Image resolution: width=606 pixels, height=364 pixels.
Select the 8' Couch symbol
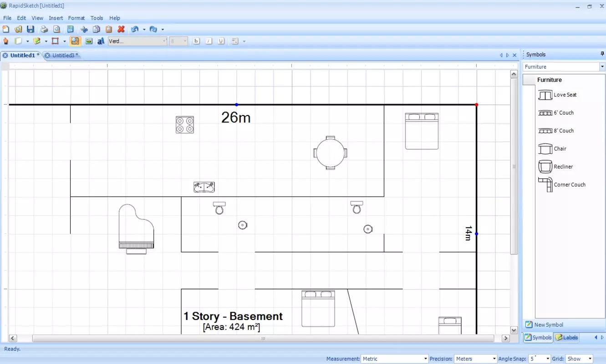(556, 131)
